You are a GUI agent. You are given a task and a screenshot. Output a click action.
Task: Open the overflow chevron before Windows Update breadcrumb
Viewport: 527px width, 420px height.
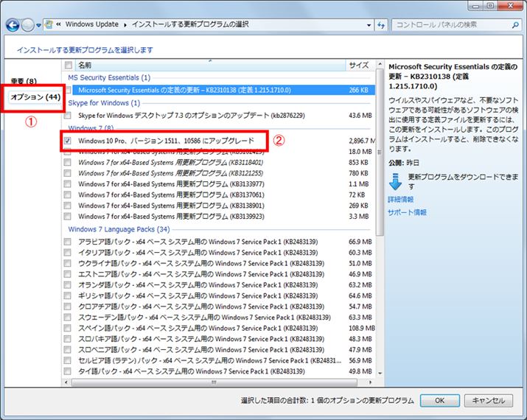[x=58, y=24]
